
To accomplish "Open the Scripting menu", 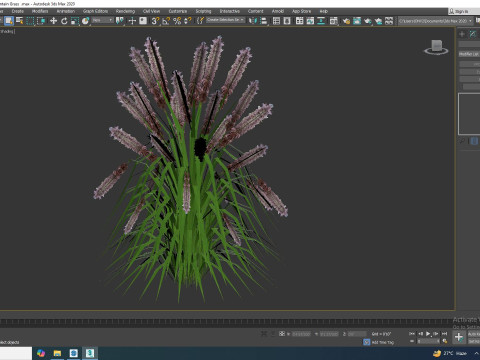I will (203, 11).
